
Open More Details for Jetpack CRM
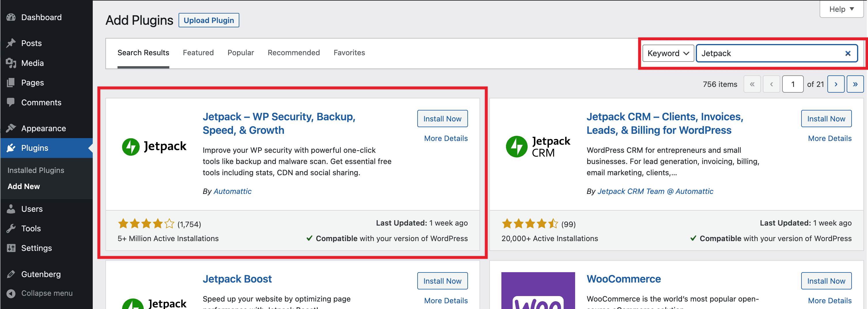[x=830, y=138]
